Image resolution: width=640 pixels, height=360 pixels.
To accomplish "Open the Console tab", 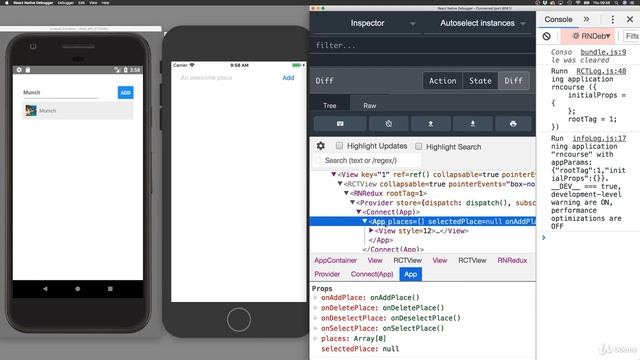I will [x=558, y=19].
